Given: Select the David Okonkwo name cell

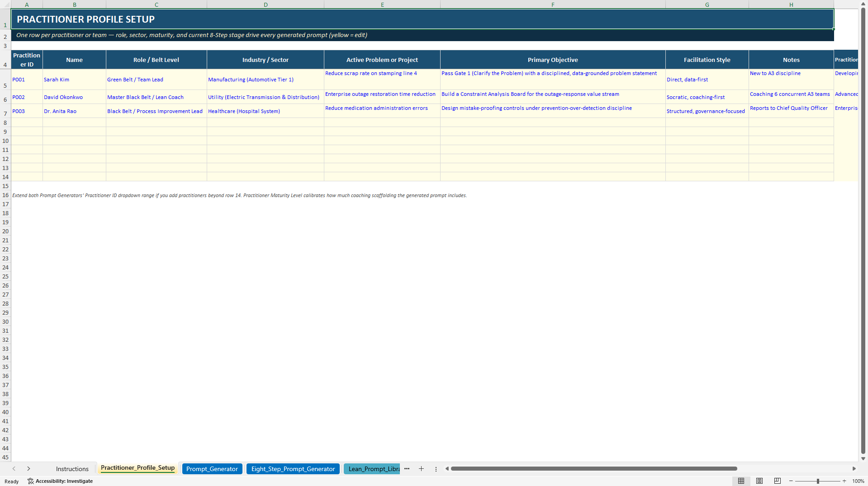Looking at the screenshot, I should tap(74, 97).
